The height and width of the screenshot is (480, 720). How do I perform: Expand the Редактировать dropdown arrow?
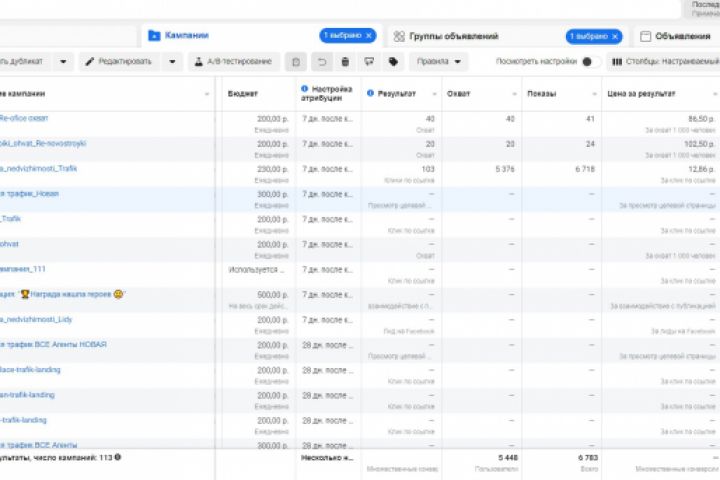(172, 62)
